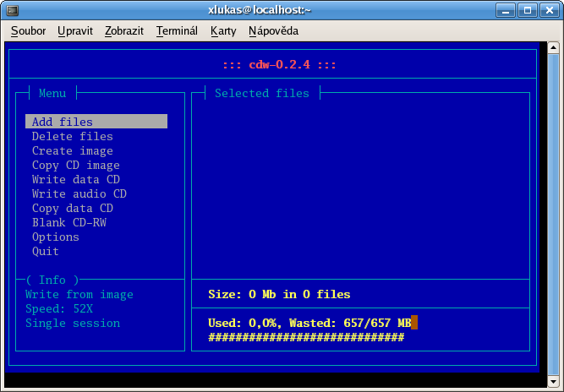Viewport: 564px width, 392px height.
Task: Open the Zobrazit menu
Action: [124, 30]
